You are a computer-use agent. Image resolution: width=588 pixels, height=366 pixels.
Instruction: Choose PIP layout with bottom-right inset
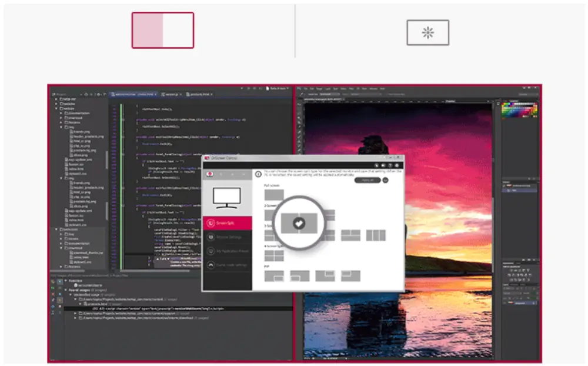(274, 276)
